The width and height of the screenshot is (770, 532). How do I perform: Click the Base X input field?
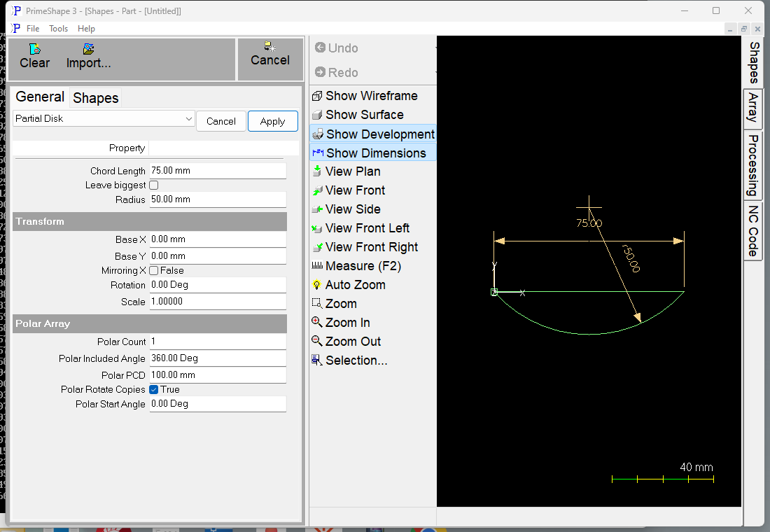click(218, 239)
